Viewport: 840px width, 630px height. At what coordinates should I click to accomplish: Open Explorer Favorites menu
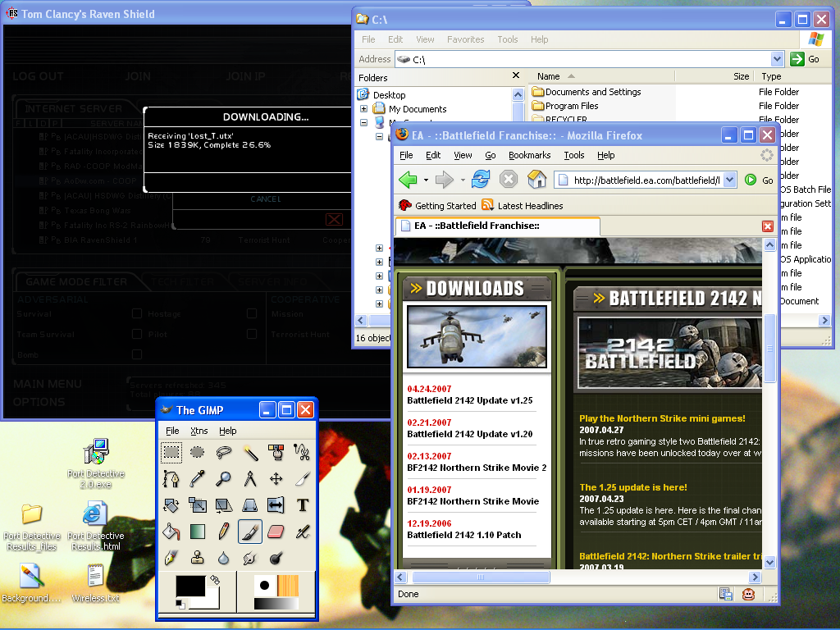click(x=466, y=39)
